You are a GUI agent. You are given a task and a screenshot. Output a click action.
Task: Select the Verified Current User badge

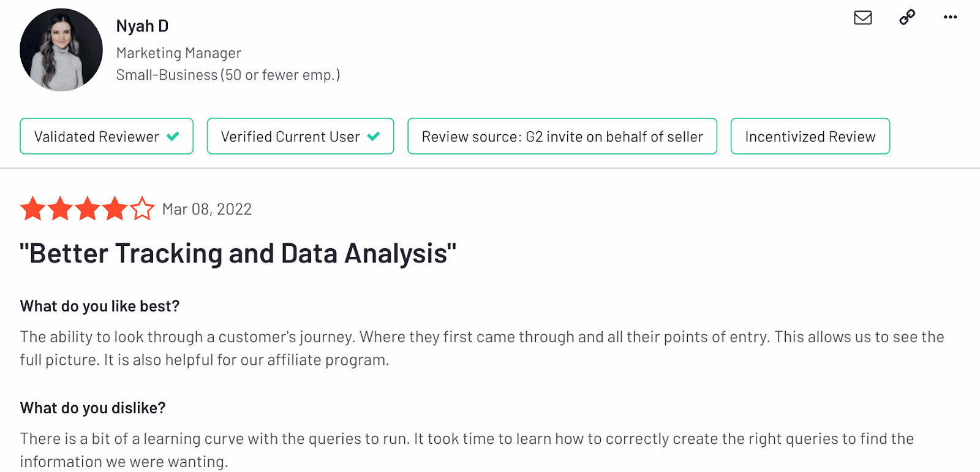pyautogui.click(x=300, y=136)
